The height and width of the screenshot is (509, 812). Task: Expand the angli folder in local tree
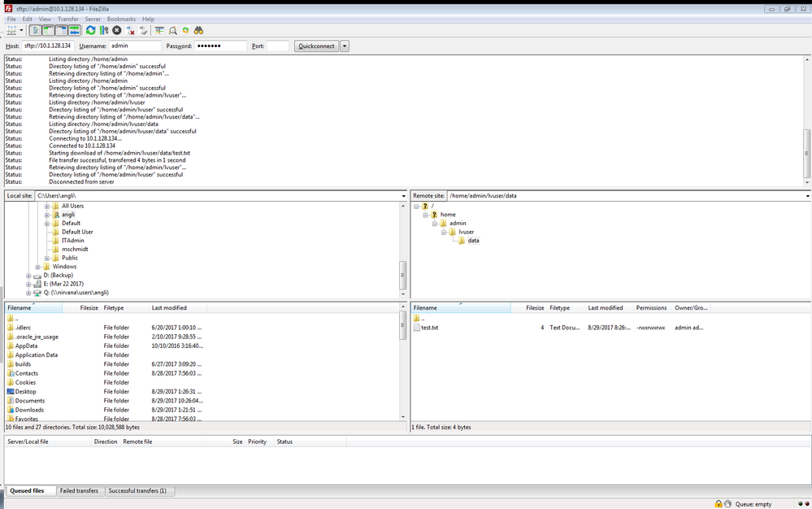(46, 215)
